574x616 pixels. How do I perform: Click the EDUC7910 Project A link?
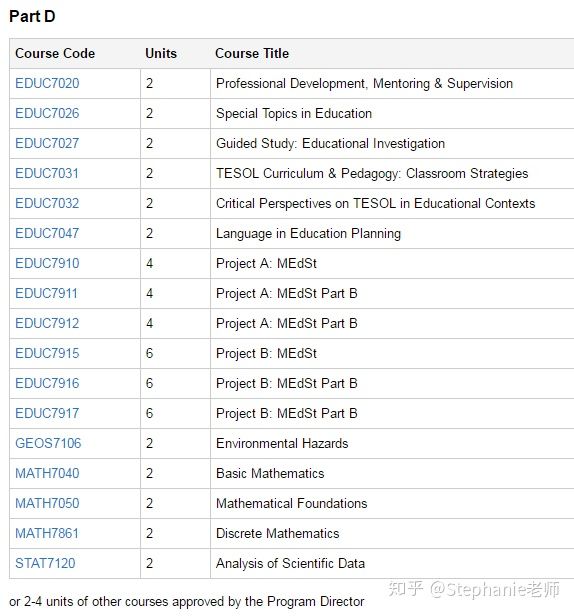(x=47, y=263)
